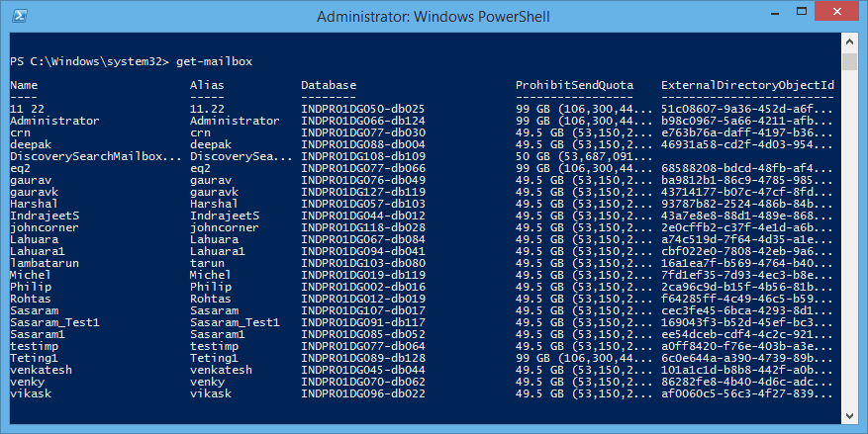Open the PowerShell window system menu icon
Viewport: 868px width, 434px height.
point(17,17)
